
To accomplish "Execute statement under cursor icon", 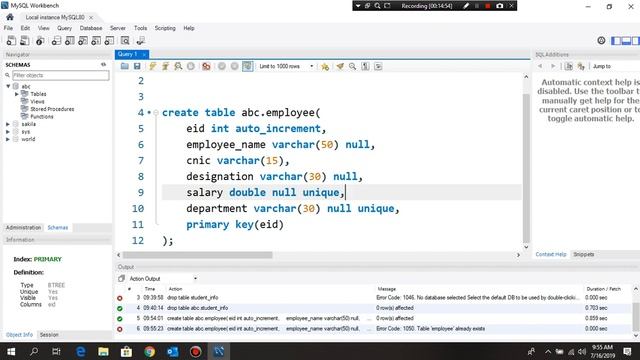I will click(x=165, y=66).
